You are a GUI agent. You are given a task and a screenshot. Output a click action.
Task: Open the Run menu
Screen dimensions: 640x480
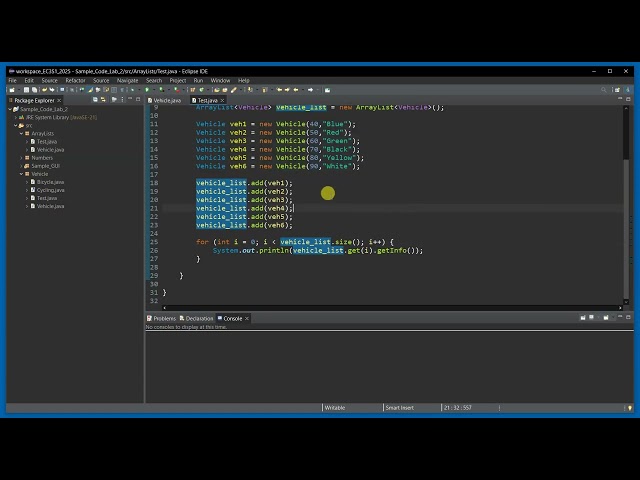point(198,81)
